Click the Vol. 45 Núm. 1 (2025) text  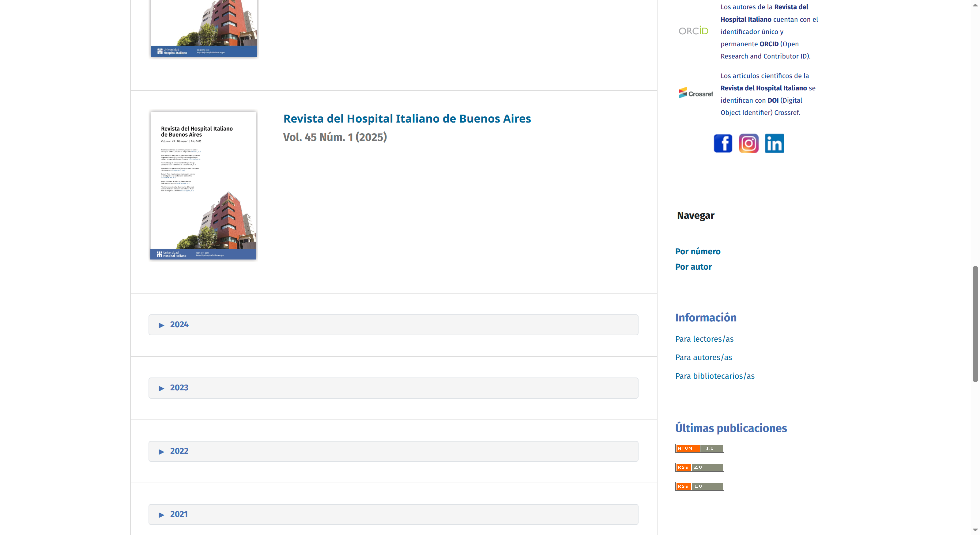335,137
